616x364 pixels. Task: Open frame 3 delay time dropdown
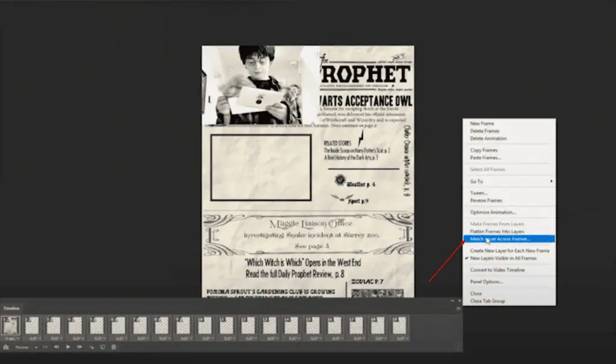[x=56, y=339]
